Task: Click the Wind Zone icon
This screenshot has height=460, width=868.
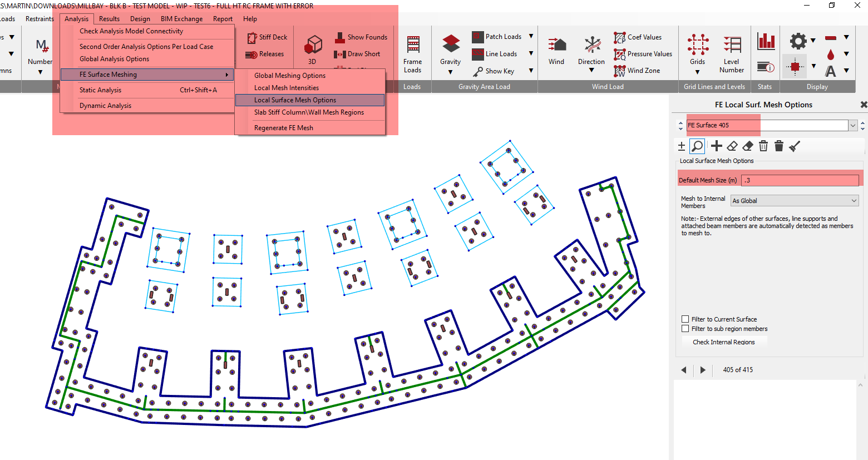Action: (620, 71)
